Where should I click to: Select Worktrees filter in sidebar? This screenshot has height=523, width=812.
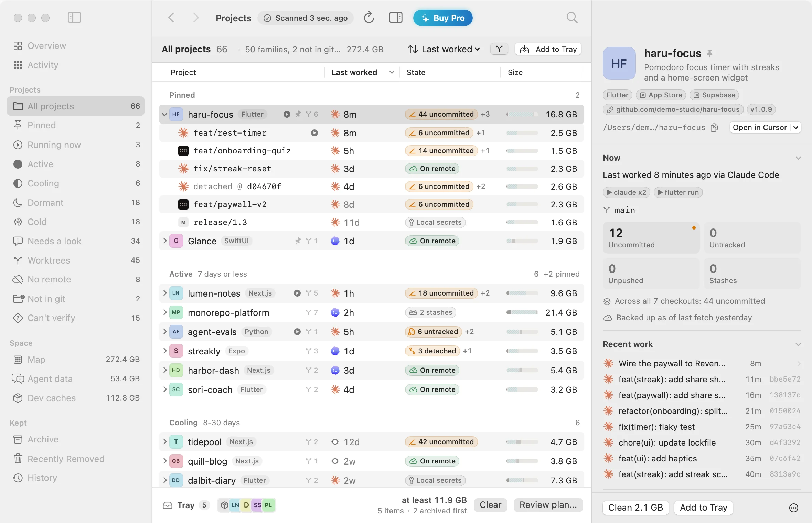tap(76, 260)
